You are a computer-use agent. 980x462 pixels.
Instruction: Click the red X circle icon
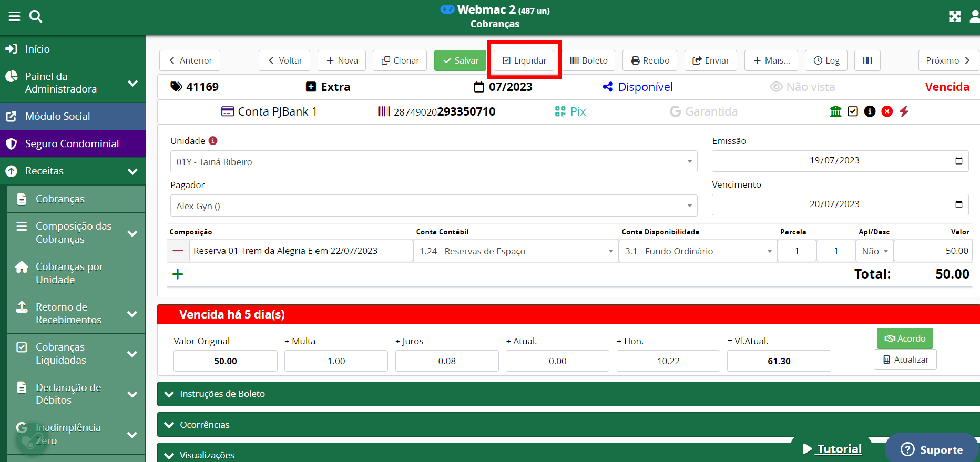coord(887,111)
